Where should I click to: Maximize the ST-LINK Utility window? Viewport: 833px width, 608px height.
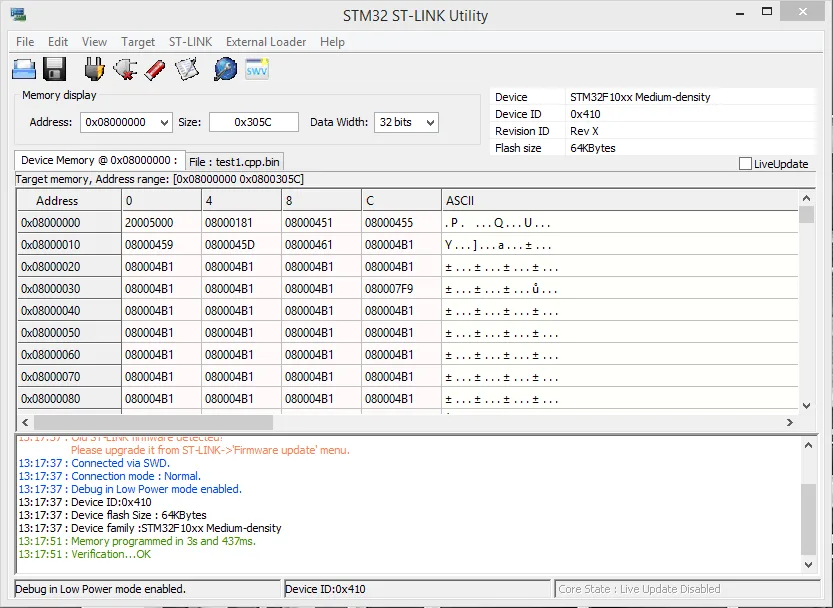[767, 12]
